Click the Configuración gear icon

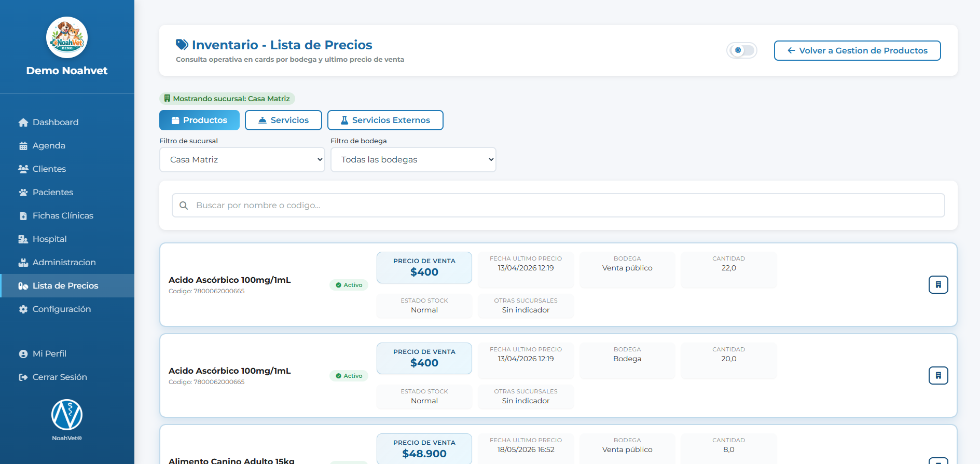(x=23, y=309)
